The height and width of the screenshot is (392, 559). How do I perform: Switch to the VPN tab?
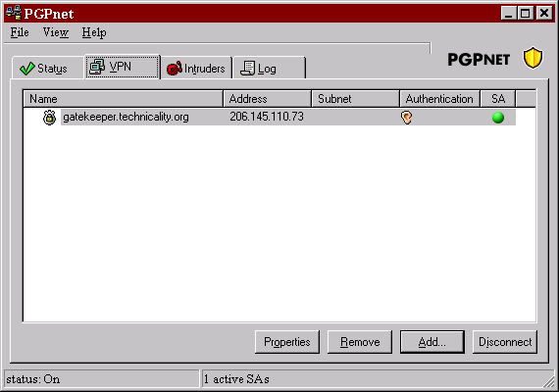(123, 67)
